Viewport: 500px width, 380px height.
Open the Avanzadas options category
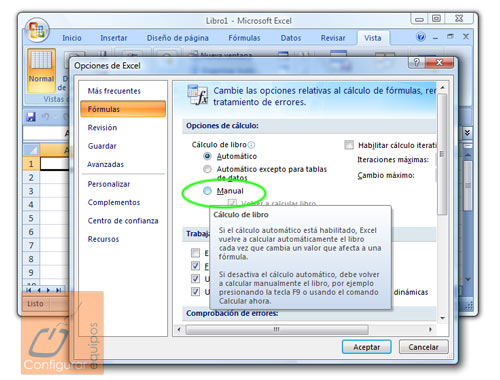point(105,164)
